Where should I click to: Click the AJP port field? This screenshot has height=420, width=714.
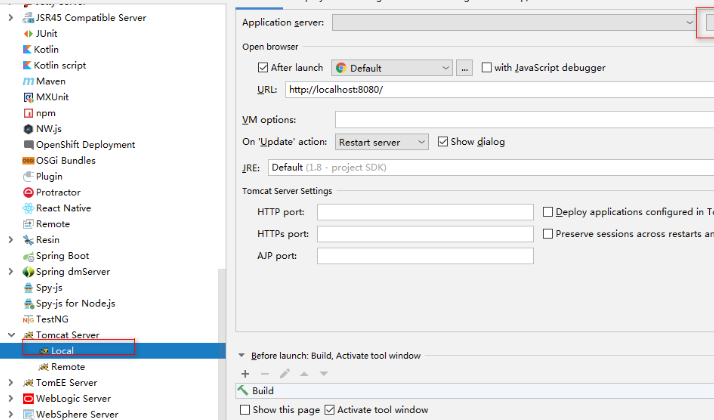[x=425, y=256]
